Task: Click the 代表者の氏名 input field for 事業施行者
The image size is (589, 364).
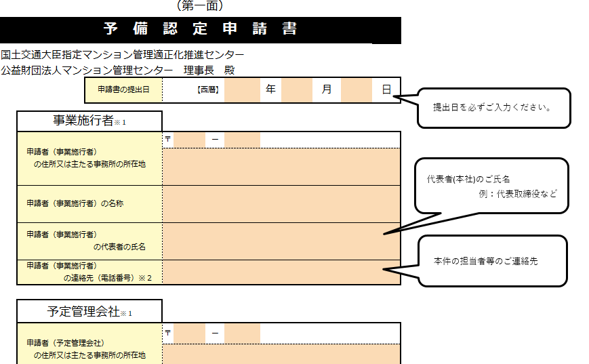Action: click(x=281, y=241)
